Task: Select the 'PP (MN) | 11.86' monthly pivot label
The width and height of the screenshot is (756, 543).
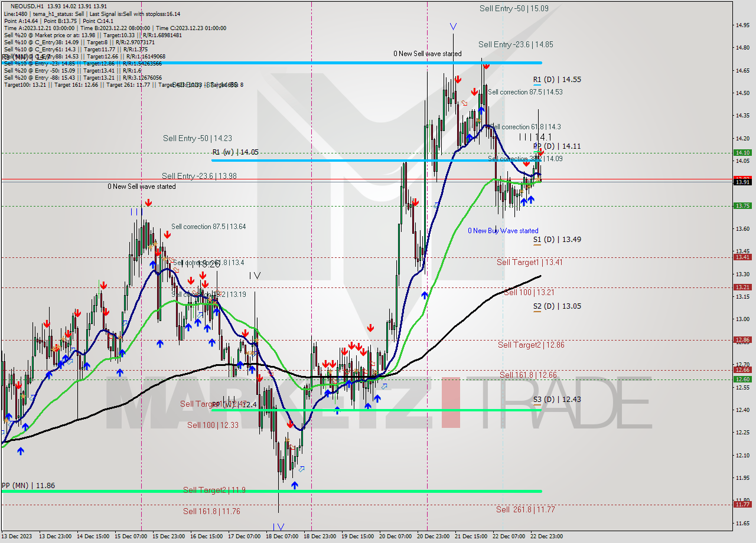Action: 28,485
